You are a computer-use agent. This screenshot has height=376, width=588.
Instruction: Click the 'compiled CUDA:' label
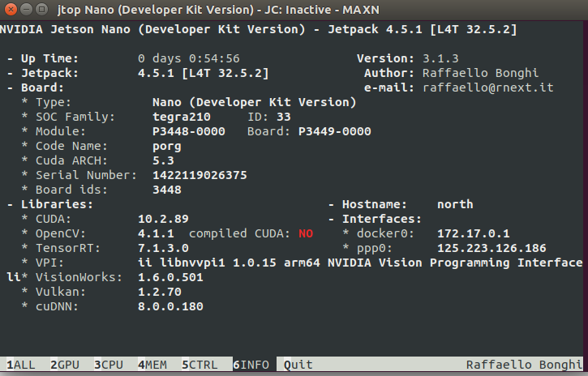(240, 233)
